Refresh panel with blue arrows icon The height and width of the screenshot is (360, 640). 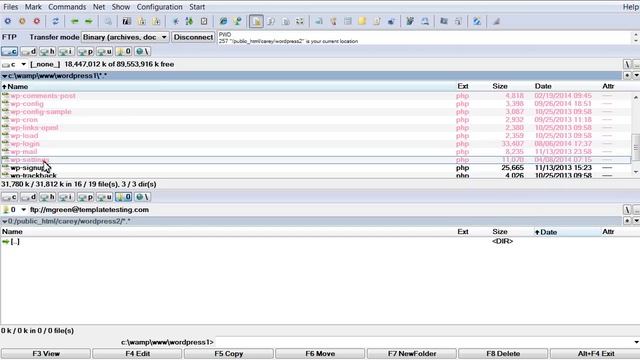[x=56, y=21]
